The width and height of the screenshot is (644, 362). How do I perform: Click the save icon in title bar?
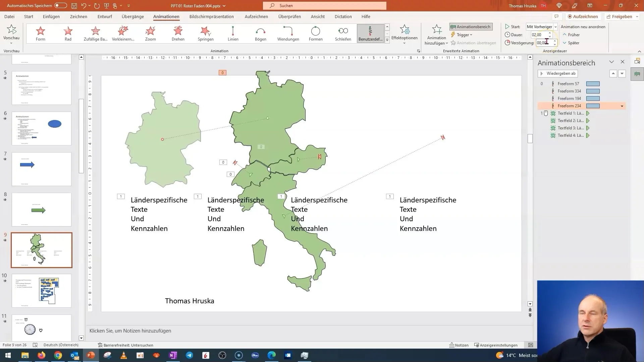pos(74,6)
